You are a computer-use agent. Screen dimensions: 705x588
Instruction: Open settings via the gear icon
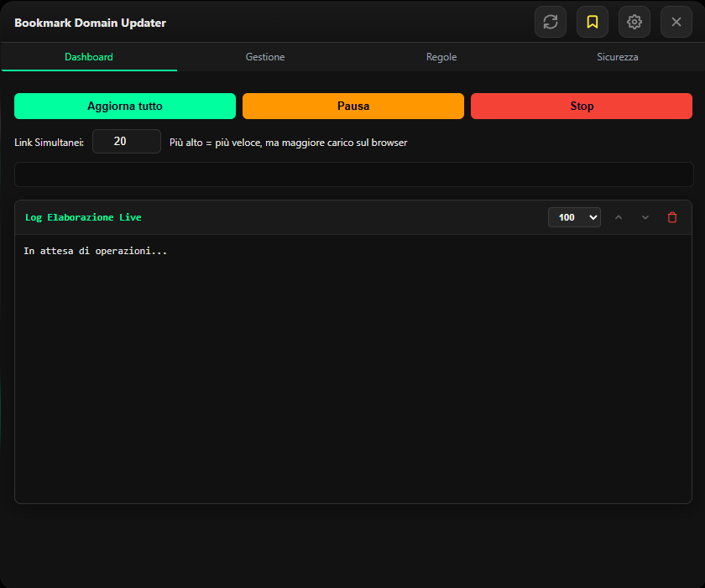tap(634, 22)
